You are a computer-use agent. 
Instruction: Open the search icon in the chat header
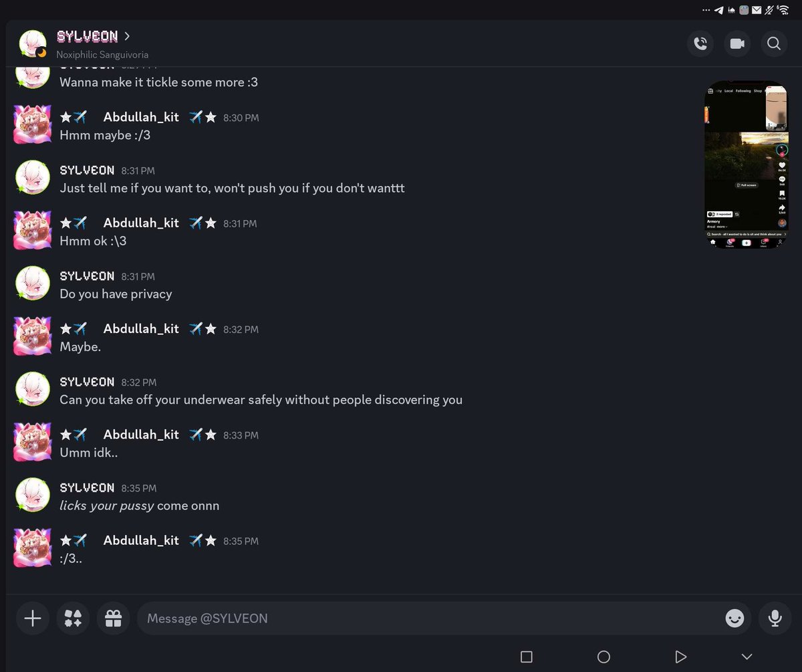[x=774, y=43]
